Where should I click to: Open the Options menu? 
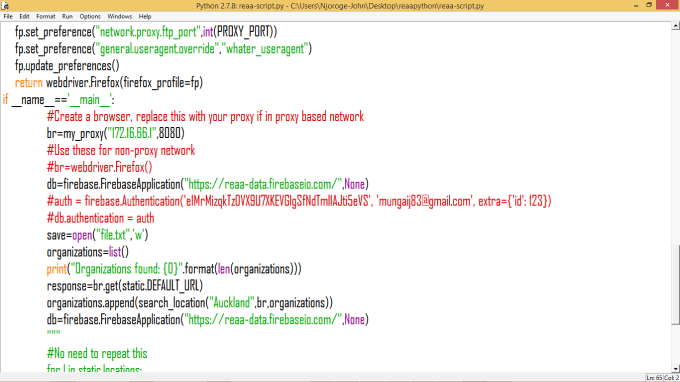click(x=90, y=16)
